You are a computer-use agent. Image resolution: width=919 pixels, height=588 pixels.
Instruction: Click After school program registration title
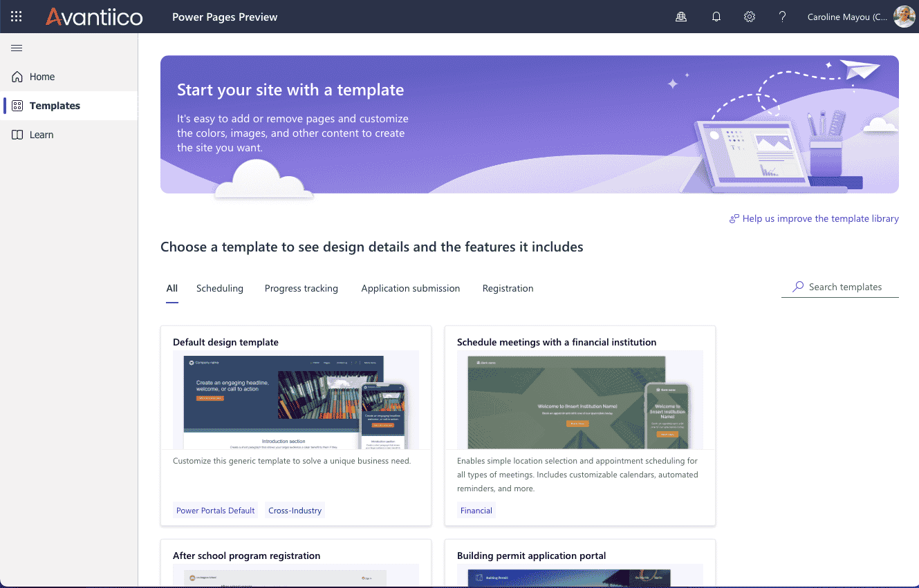click(247, 556)
